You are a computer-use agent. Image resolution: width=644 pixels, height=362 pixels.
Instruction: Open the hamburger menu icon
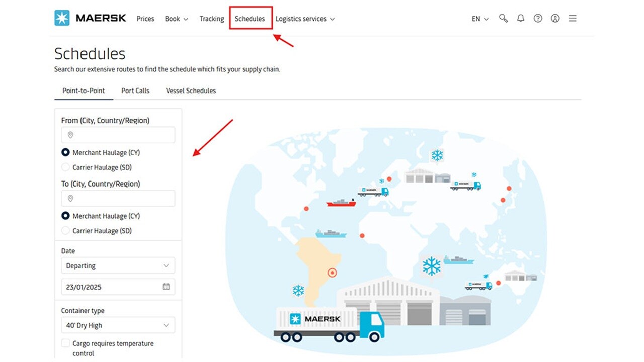(x=573, y=18)
